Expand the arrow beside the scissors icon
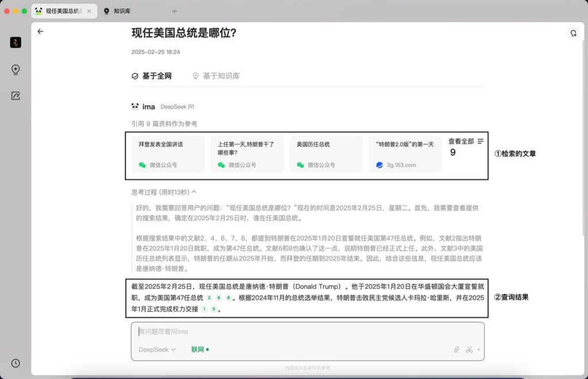Image resolution: width=588 pixels, height=379 pixels. 478,350
